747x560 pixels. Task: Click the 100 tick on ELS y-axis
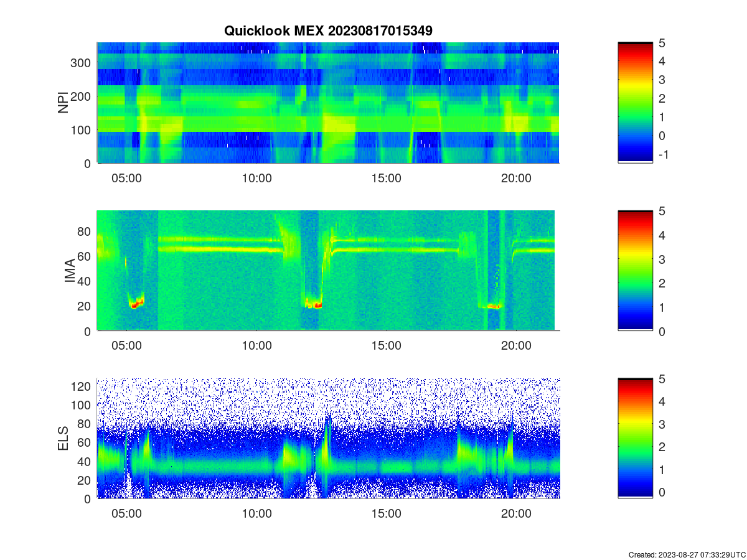pos(82,405)
